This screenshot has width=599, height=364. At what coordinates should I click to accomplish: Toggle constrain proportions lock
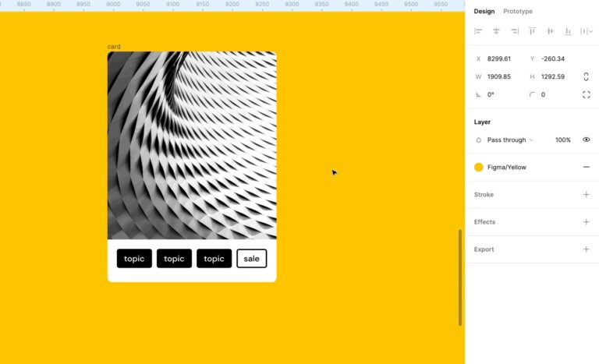[586, 76]
